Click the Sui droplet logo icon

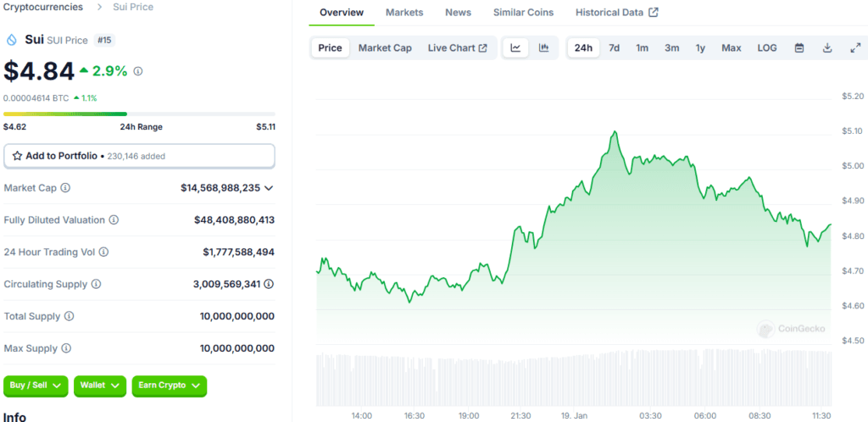[x=12, y=40]
